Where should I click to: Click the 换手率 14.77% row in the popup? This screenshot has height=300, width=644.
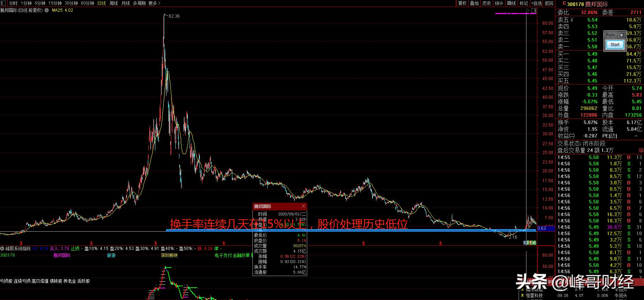[280, 267]
